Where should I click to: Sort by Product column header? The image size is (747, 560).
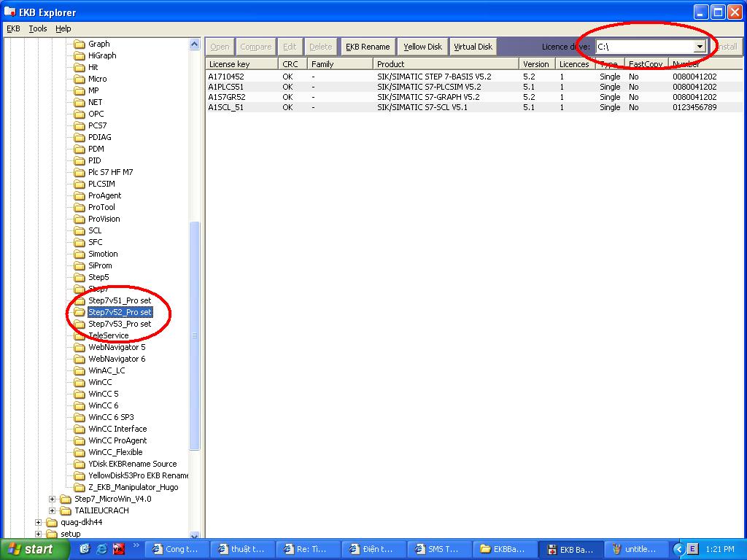446,64
